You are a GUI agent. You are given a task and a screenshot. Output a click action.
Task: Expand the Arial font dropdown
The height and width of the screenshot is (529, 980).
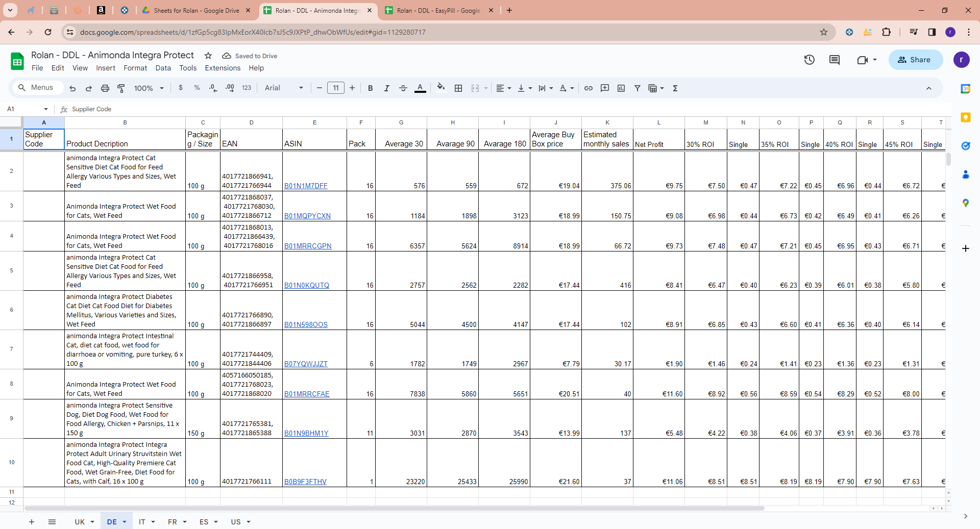(x=284, y=88)
